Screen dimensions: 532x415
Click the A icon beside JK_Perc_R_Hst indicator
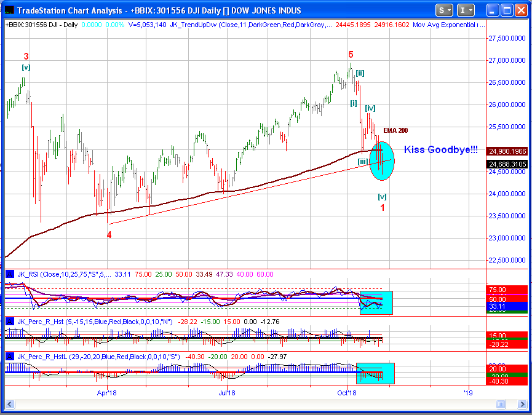pos(9,322)
